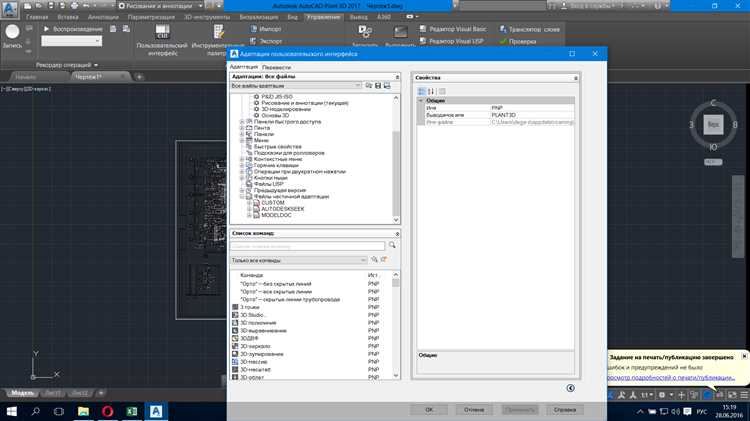Open the Главная ribbon tab
The height and width of the screenshot is (421, 750).
[37, 17]
